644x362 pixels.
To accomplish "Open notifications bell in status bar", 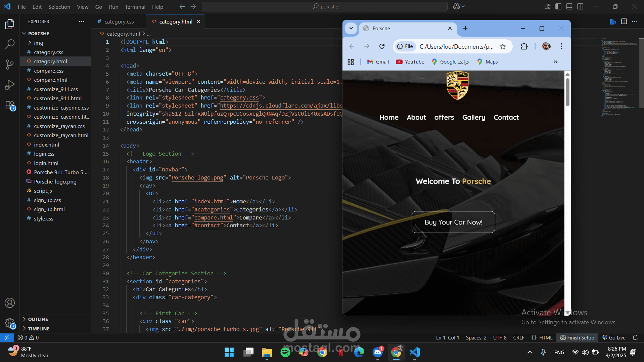I will pos(635,337).
